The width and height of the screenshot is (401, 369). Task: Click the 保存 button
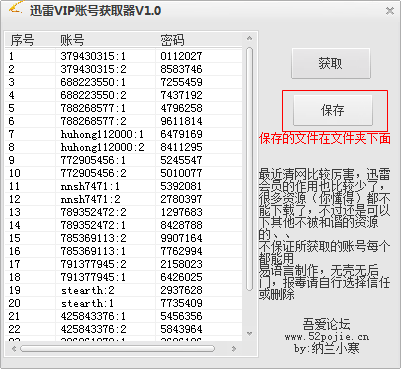tap(333, 110)
